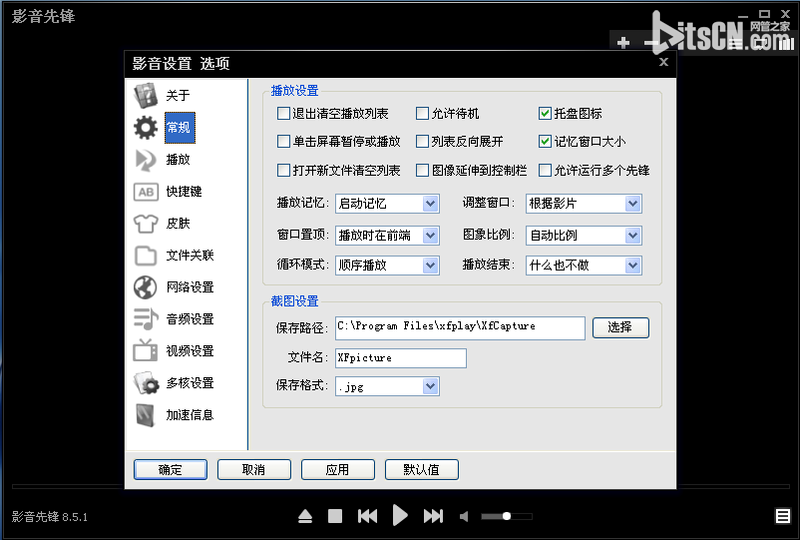
Task: Skip to previous track in player
Action: (367, 516)
